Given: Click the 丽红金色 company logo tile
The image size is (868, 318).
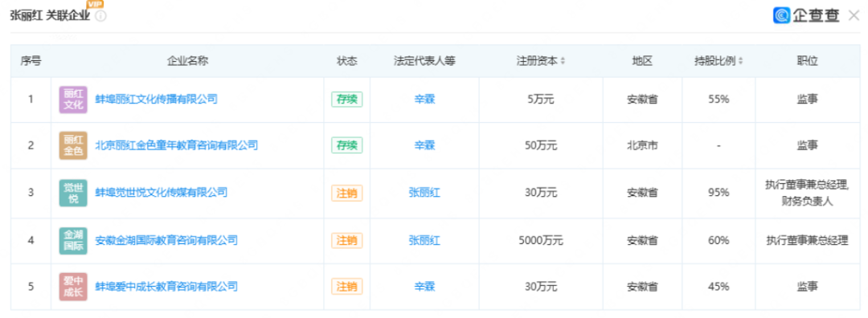Looking at the screenshot, I should (x=74, y=146).
